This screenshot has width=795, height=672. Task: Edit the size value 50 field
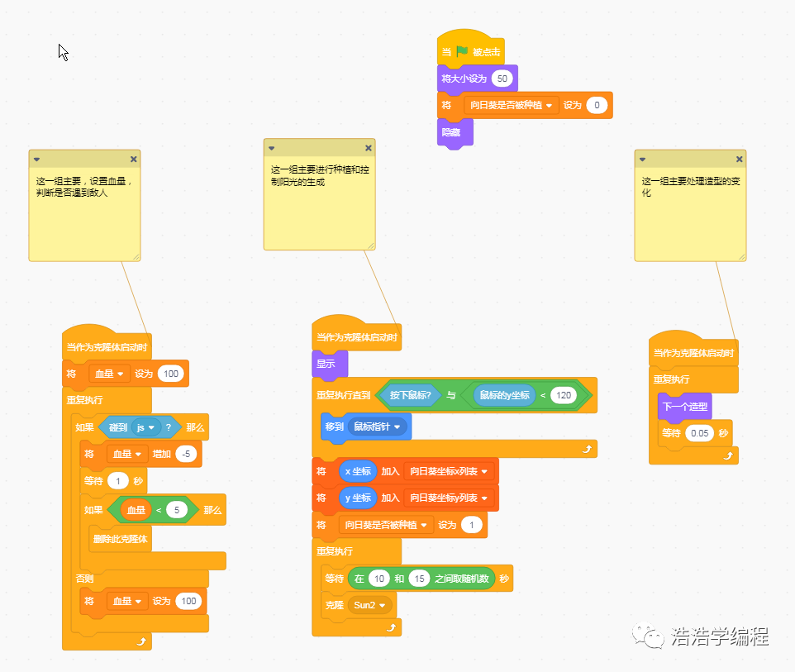502,79
